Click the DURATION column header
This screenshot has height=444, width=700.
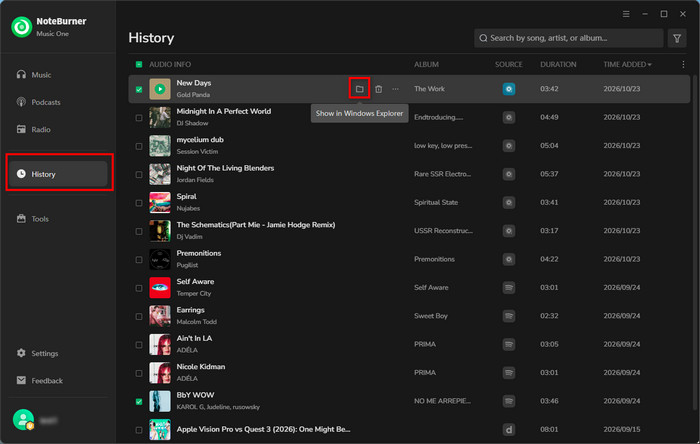(x=558, y=65)
